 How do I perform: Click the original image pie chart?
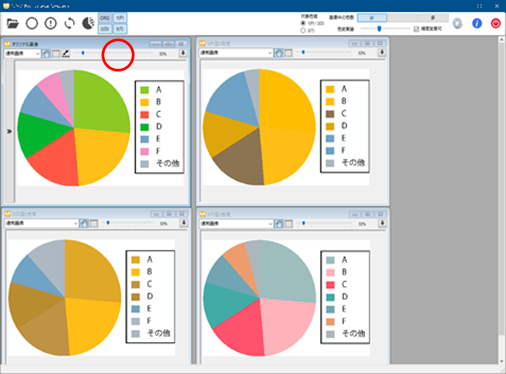[x=74, y=128]
